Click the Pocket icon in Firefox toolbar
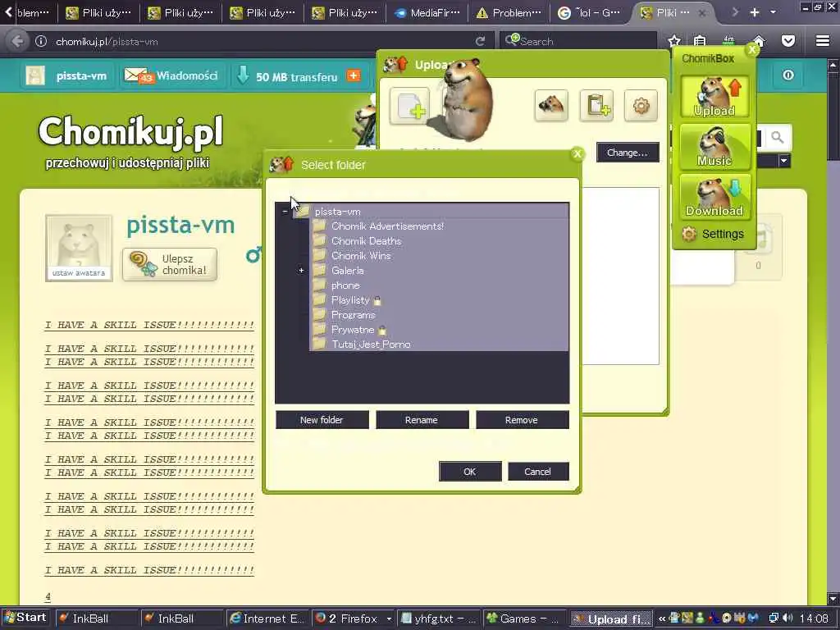This screenshot has height=630, width=840. click(x=788, y=41)
